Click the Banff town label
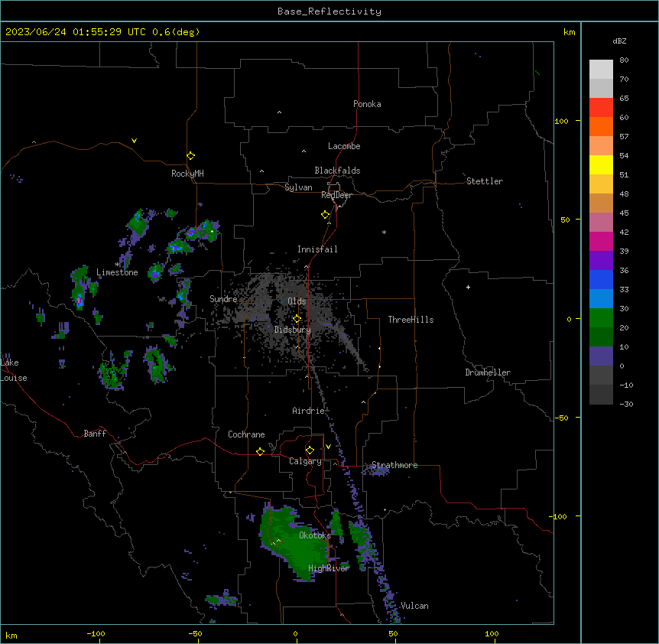Image resolution: width=659 pixels, height=644 pixels. [x=95, y=434]
